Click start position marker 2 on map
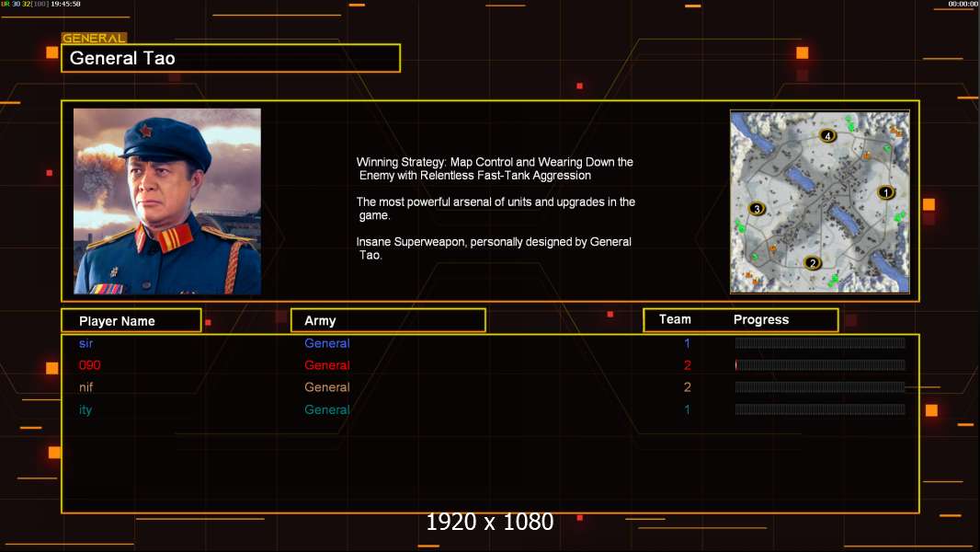Image resolution: width=980 pixels, height=552 pixels. click(x=813, y=263)
